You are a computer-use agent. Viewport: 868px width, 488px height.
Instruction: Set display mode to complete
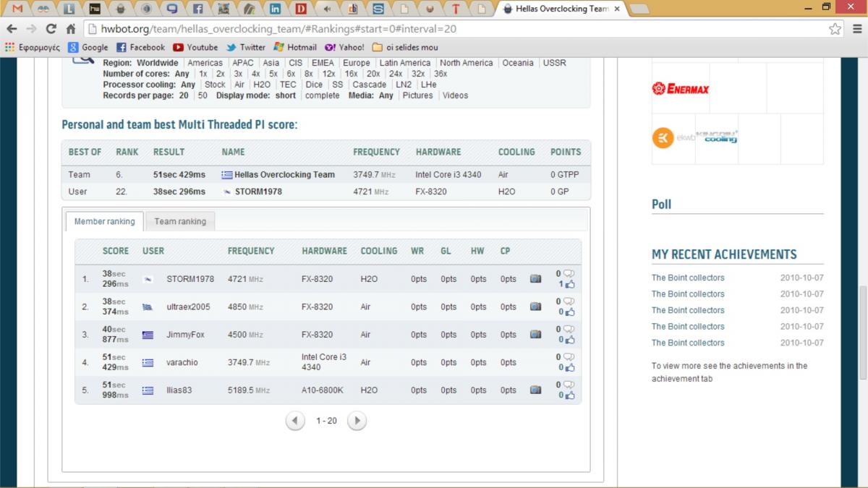(x=322, y=95)
